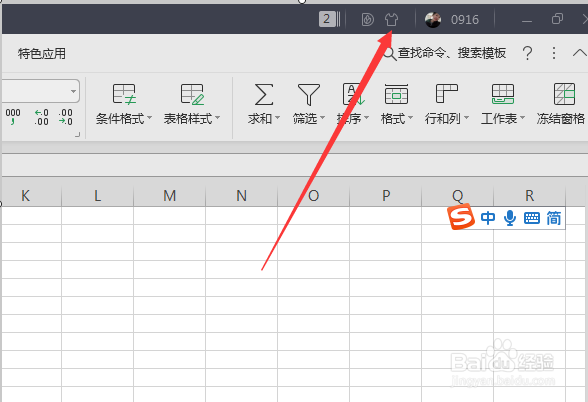Click the 格式 format icon
This screenshot has width=588, height=402.
396,94
